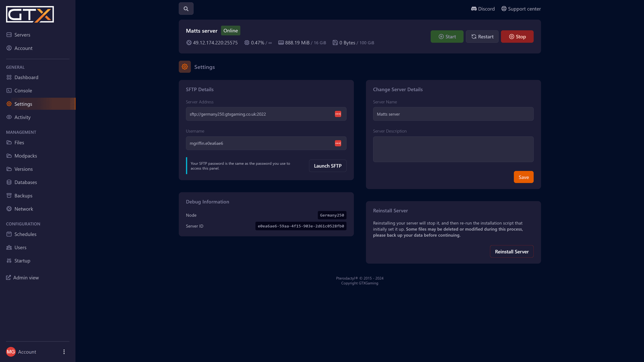
Task: Click the Server Description text area
Action: (x=453, y=149)
